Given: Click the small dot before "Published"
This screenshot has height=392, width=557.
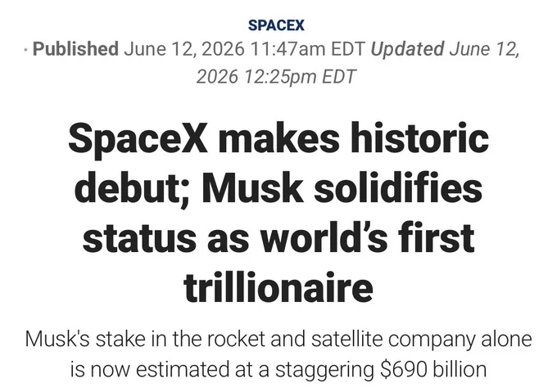Looking at the screenshot, I should coord(26,50).
